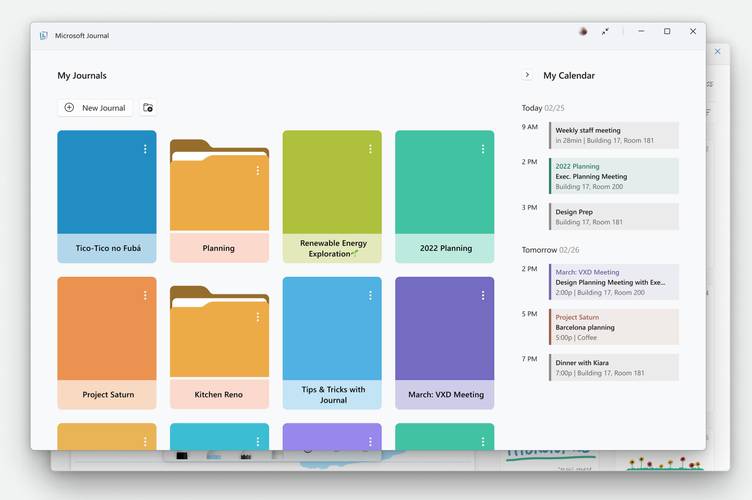Image resolution: width=752 pixels, height=500 pixels.
Task: Click the New Journal button
Action: 95,108
